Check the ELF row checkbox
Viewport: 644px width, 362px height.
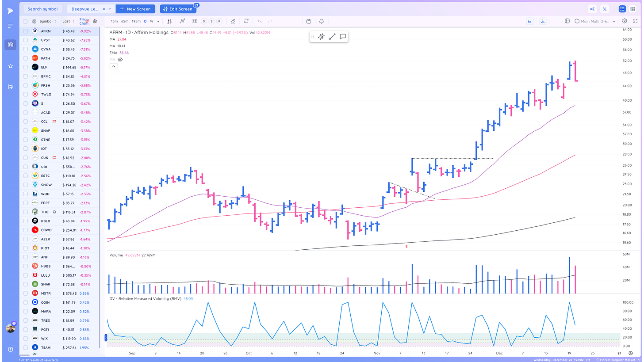click(x=25, y=67)
